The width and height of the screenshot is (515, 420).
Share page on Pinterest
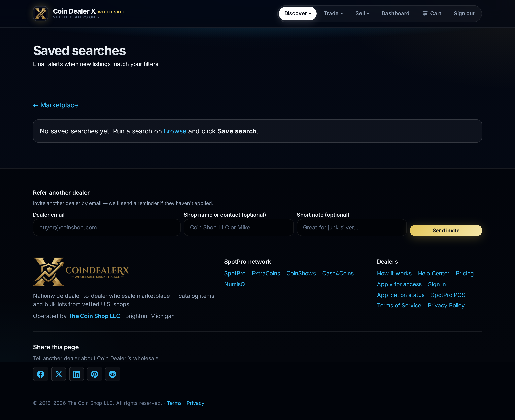tap(94, 374)
